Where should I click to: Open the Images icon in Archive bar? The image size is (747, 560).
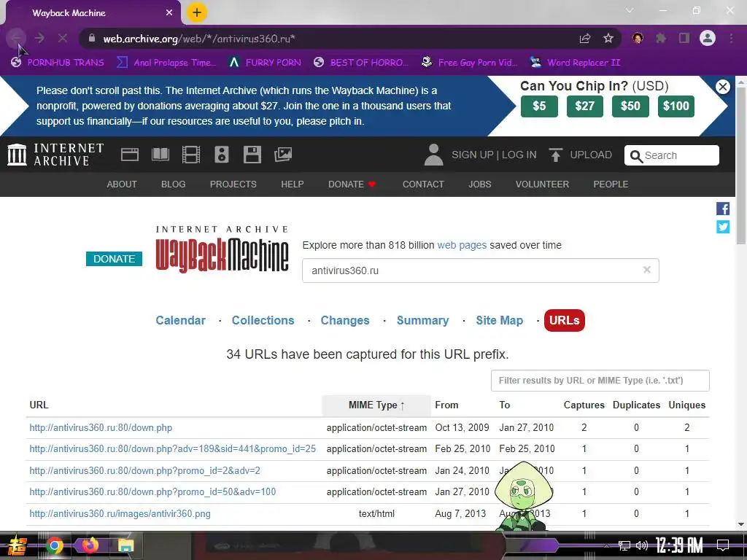283,155
